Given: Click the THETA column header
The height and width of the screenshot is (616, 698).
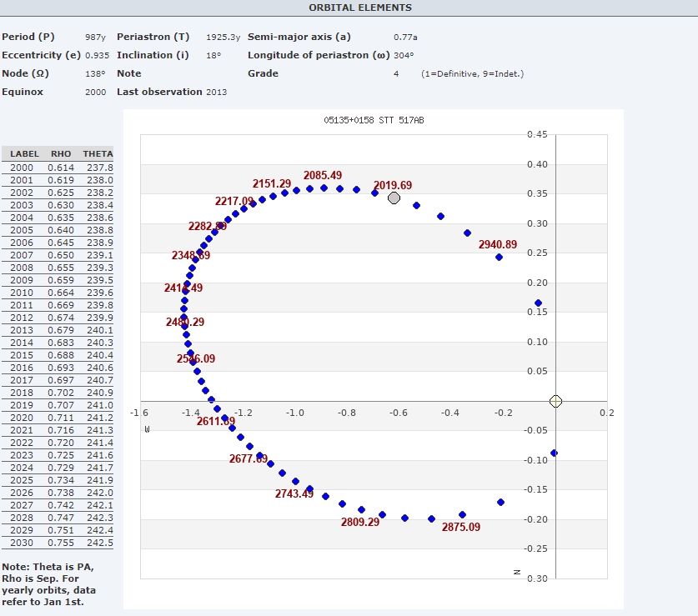Looking at the screenshot, I should tap(98, 154).
